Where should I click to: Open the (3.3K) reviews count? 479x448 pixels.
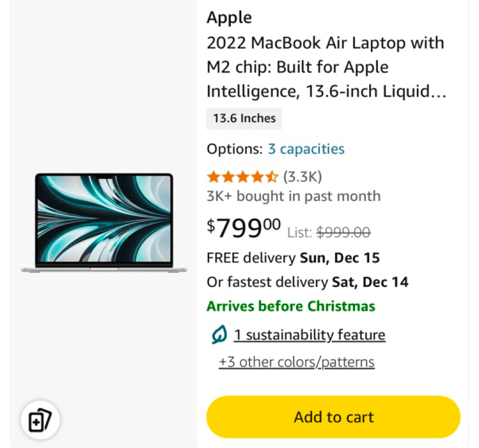pos(303,177)
